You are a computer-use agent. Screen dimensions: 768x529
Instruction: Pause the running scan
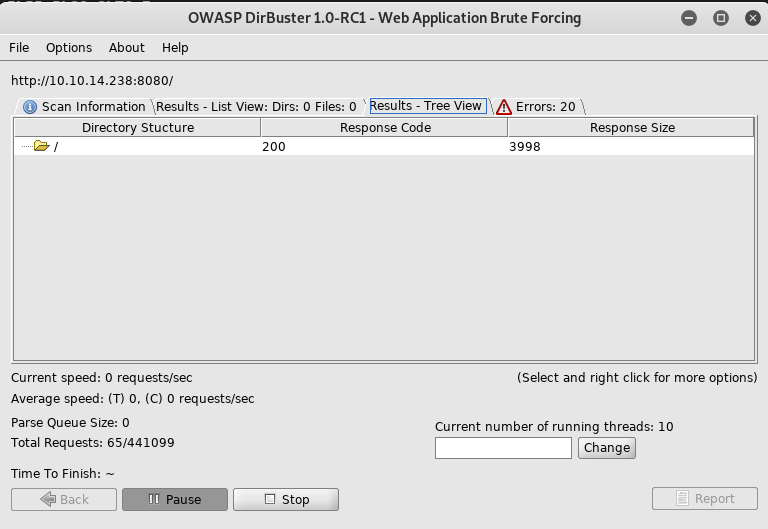pyautogui.click(x=175, y=499)
